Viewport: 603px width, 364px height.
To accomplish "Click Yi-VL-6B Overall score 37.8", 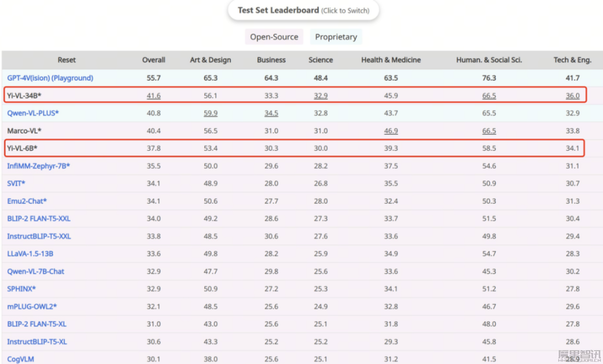I will (x=154, y=149).
